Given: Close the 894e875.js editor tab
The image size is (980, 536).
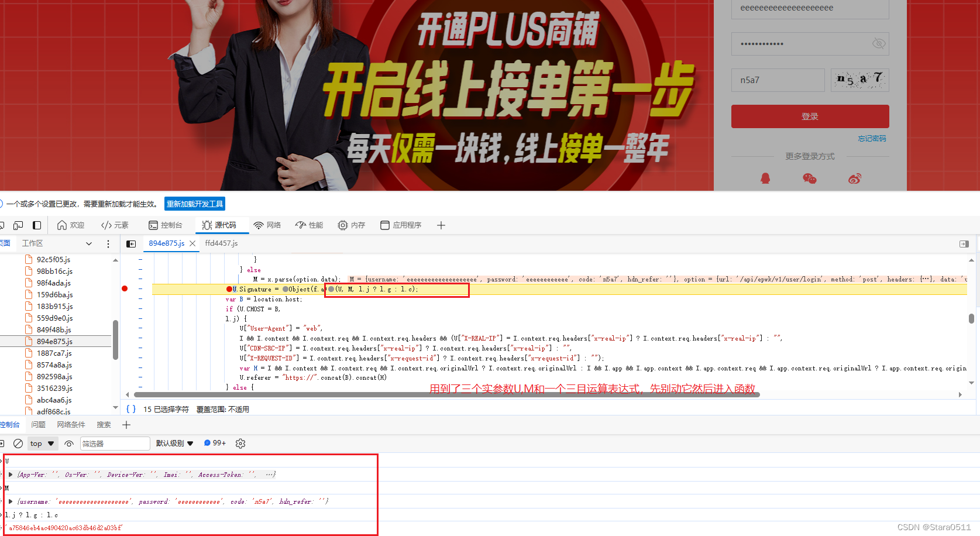Looking at the screenshot, I should pyautogui.click(x=192, y=243).
